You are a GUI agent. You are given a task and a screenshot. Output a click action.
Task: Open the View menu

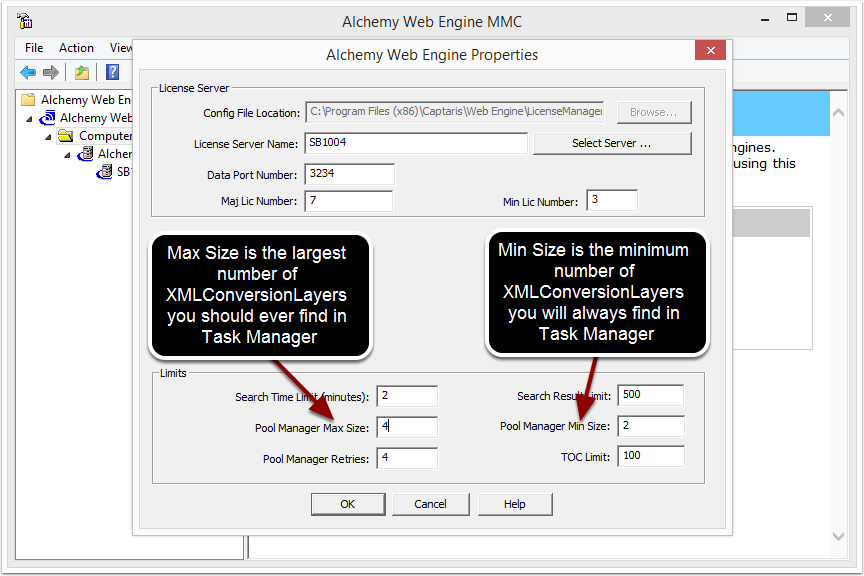121,48
